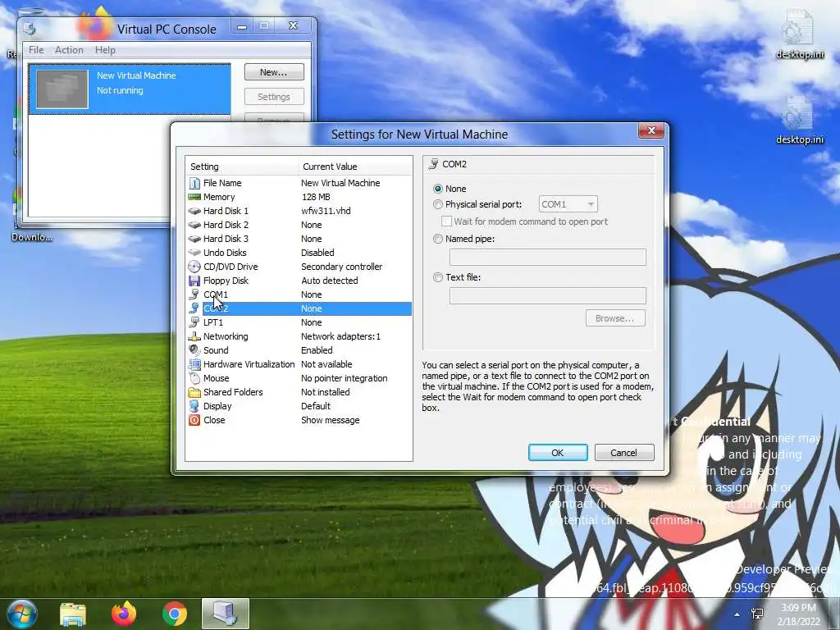Open the COM1 physical serial port dropdown
Viewport: 840px width, 630px height.
coord(568,204)
